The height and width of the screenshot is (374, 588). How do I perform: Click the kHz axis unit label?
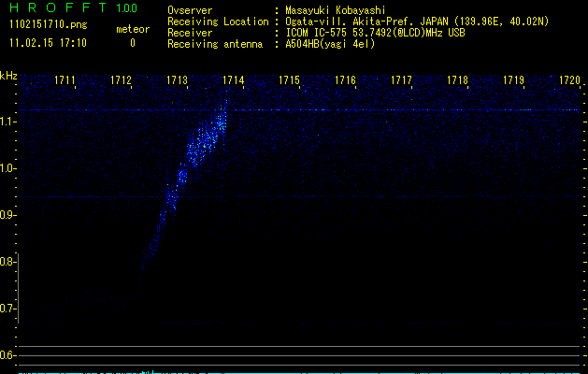coord(8,76)
